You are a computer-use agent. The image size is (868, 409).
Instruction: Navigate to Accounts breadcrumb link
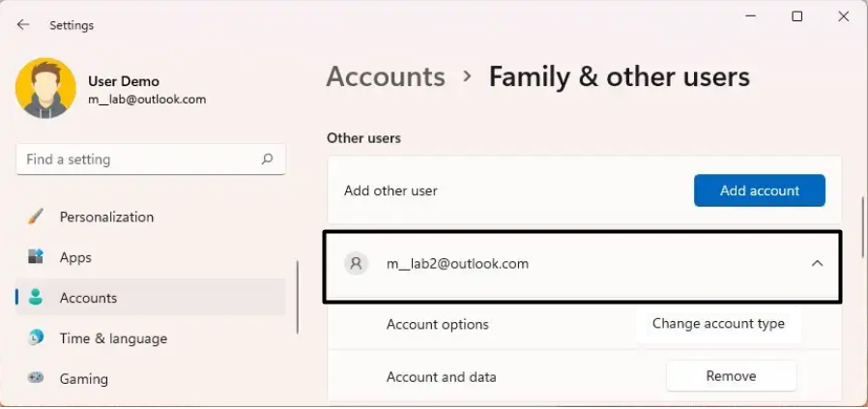click(x=386, y=76)
